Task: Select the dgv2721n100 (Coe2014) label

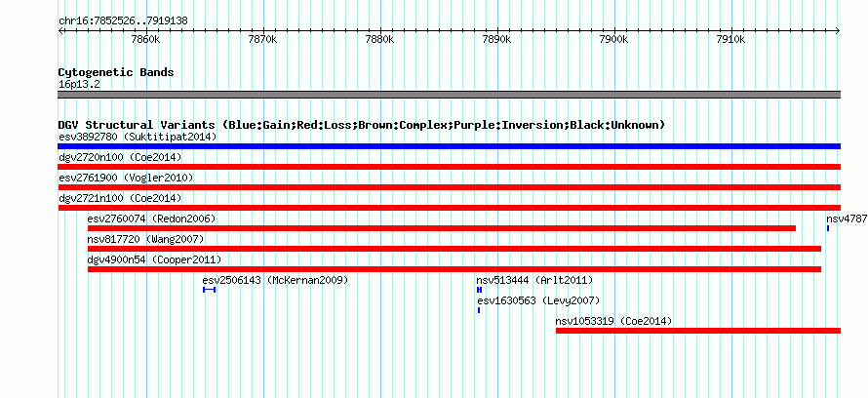Action: (120, 198)
